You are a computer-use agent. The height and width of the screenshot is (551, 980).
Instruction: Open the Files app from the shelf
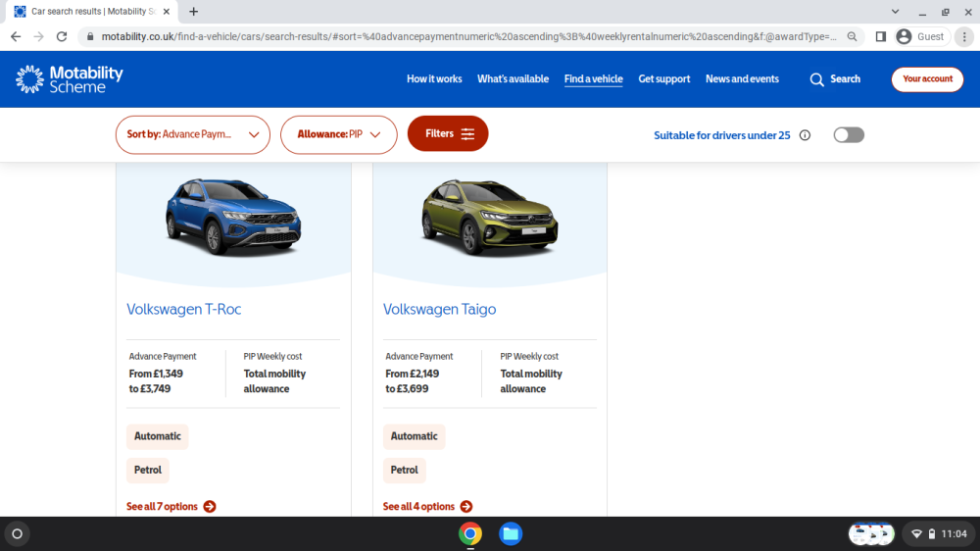(x=511, y=534)
